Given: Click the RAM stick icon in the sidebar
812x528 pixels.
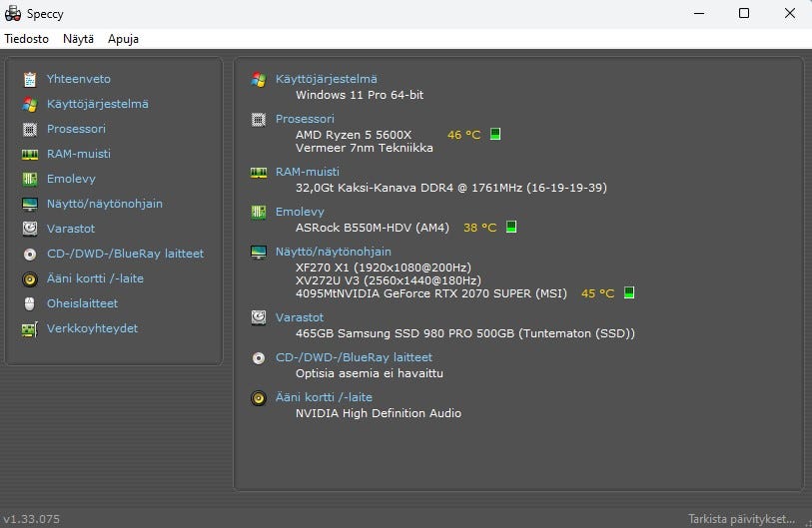Looking at the screenshot, I should coord(30,155).
